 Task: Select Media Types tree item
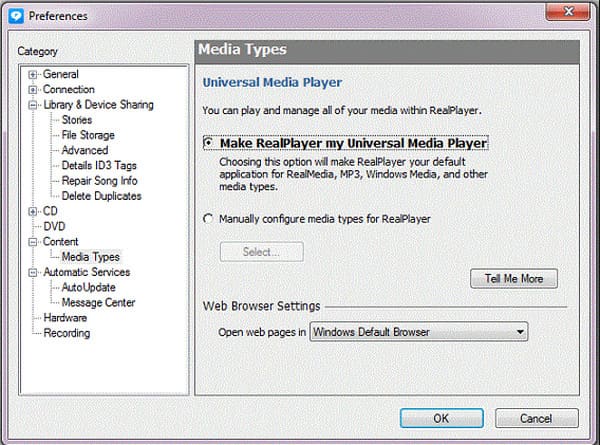(90, 257)
